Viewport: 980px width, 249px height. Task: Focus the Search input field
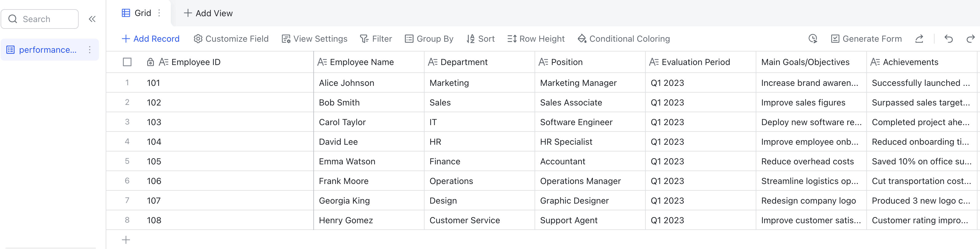tap(40, 19)
